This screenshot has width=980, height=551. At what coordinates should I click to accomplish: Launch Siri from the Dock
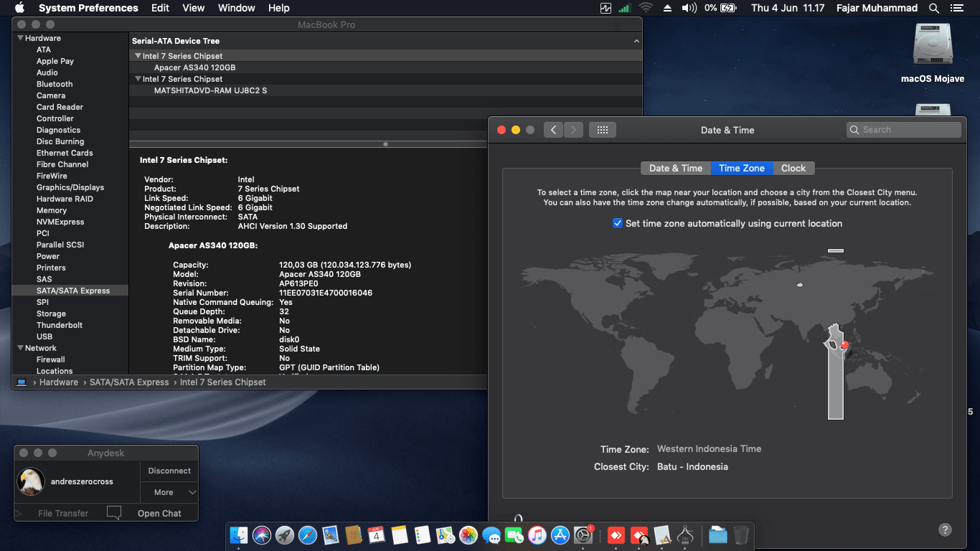(262, 535)
